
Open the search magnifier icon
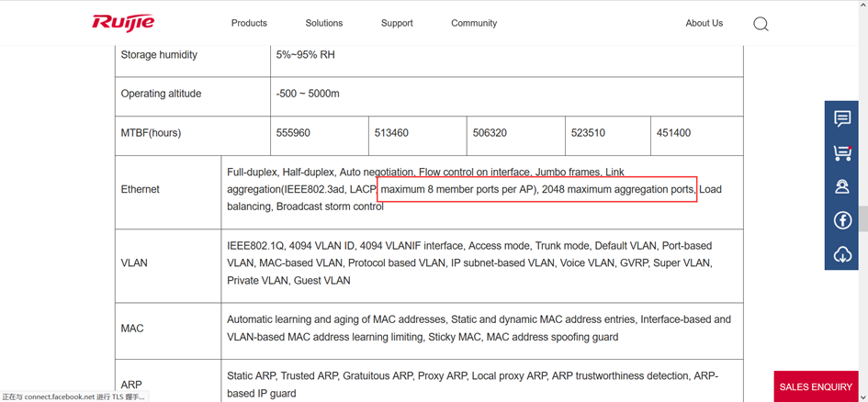click(x=761, y=24)
